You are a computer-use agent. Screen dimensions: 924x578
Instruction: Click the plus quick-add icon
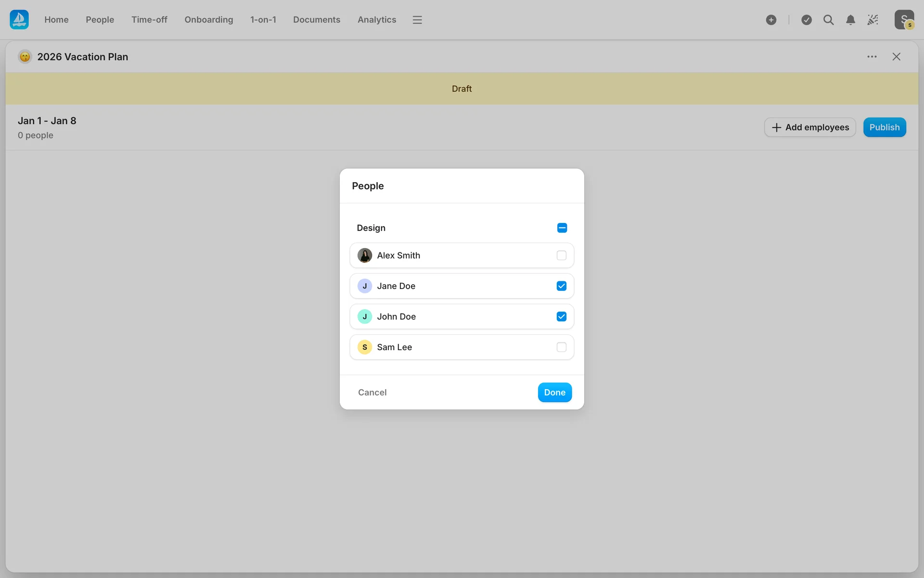coord(771,20)
